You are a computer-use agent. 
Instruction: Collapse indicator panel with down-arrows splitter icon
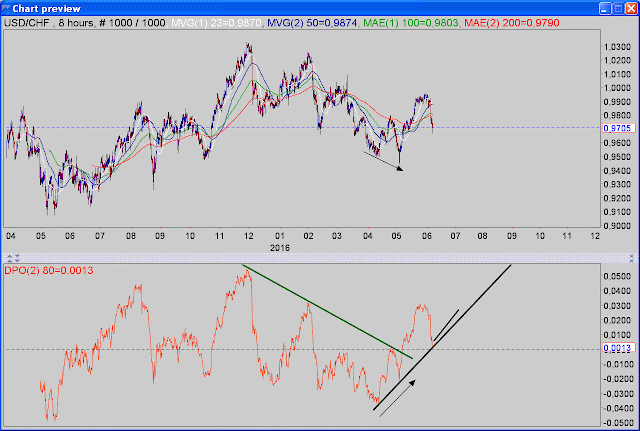click(x=17, y=256)
